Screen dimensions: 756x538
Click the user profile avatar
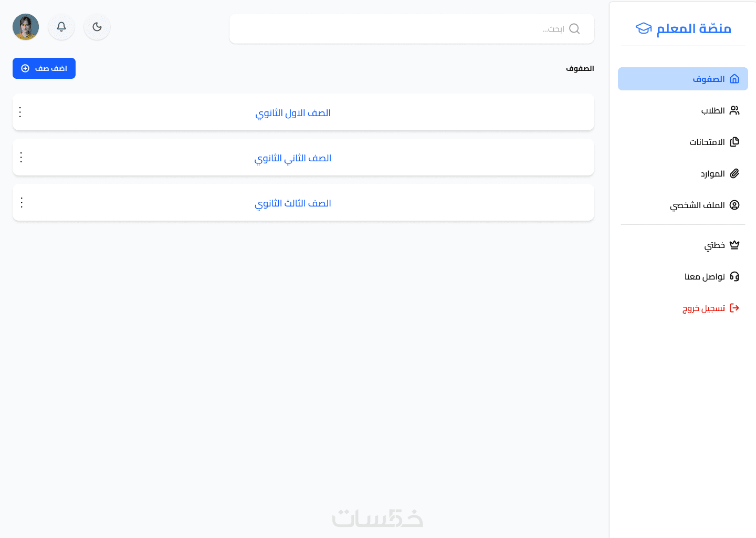pos(26,27)
